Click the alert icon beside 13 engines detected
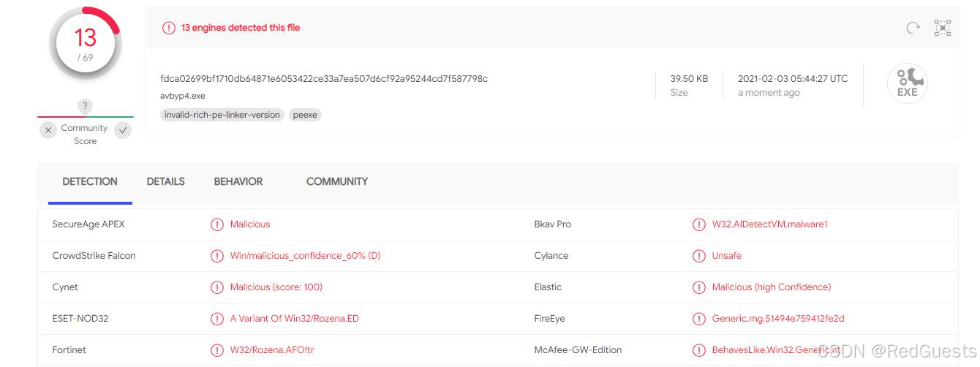Image resolution: width=980 pixels, height=367 pixels. pos(169,28)
